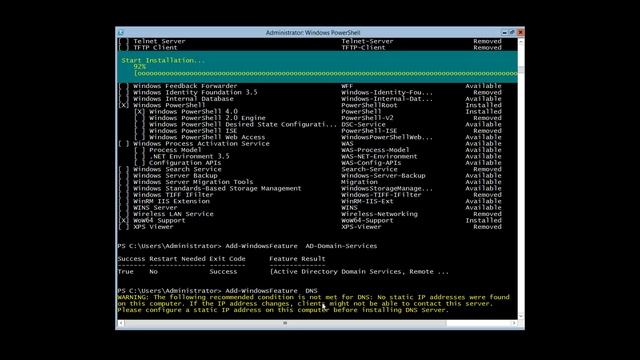Image resolution: width=640 pixels, height=360 pixels.
Task: Click the 'DSC-Service' feature name
Action: (x=363, y=124)
